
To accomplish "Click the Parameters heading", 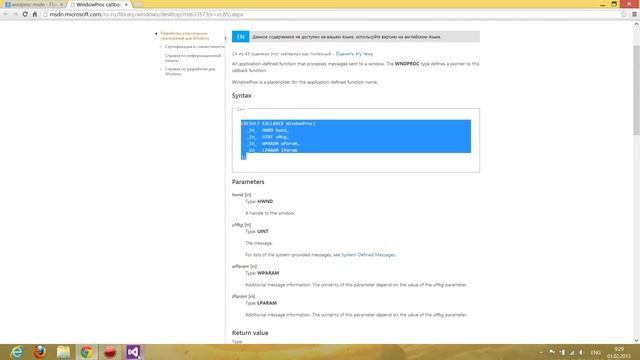I will (x=248, y=182).
